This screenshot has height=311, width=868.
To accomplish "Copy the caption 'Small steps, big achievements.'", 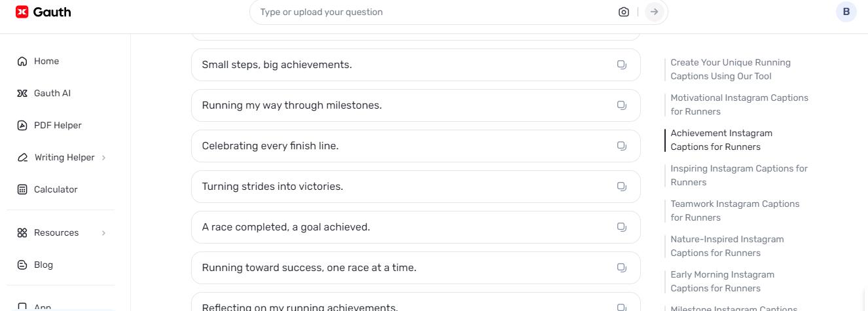I will coord(622,65).
